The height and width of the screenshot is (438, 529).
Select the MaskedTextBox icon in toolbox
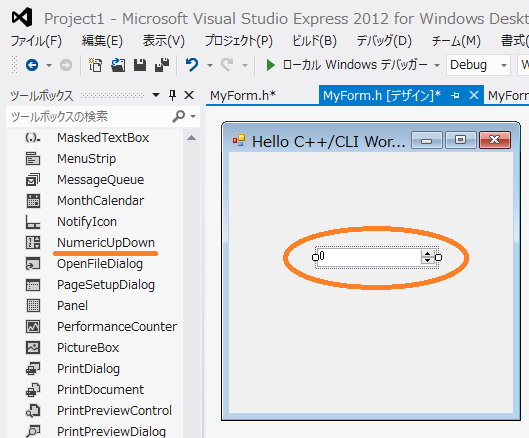coord(33,138)
